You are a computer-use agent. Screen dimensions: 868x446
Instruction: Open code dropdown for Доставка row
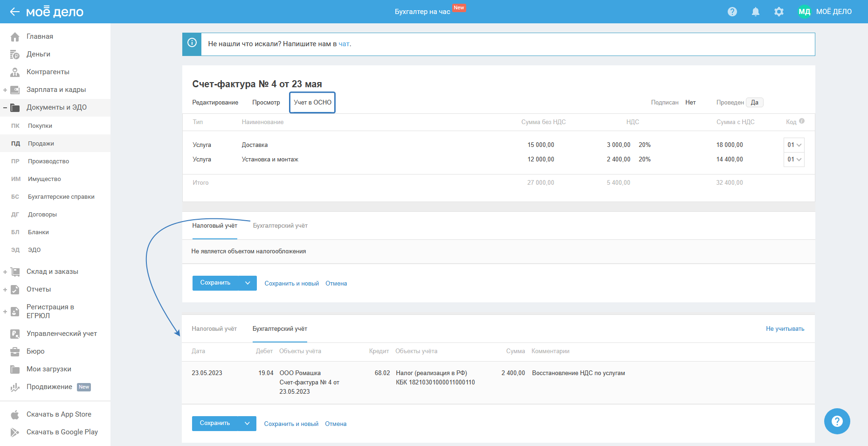point(794,145)
